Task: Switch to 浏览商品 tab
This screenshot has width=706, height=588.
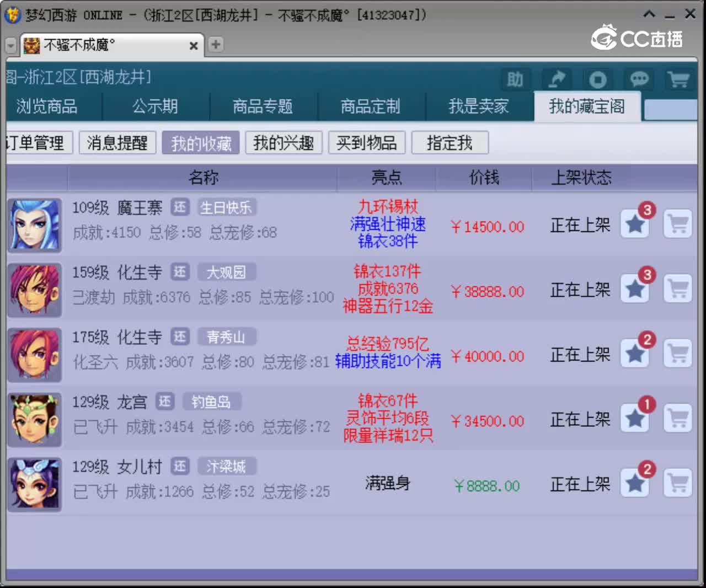Action: (x=47, y=106)
